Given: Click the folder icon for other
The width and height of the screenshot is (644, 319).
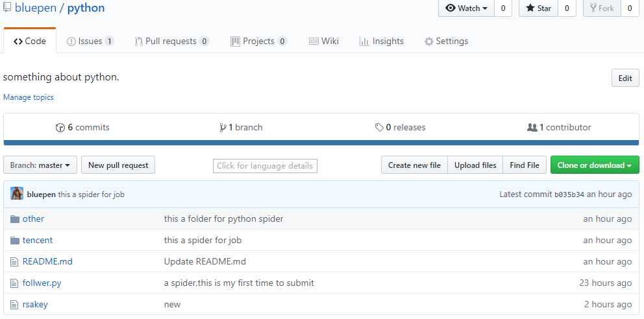Looking at the screenshot, I should 15,219.
